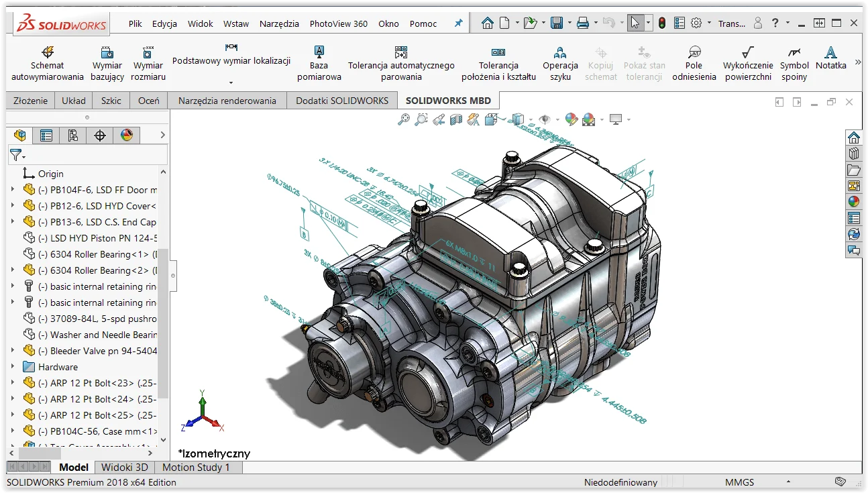Click feature tree vertical scrollbar

tap(163, 322)
